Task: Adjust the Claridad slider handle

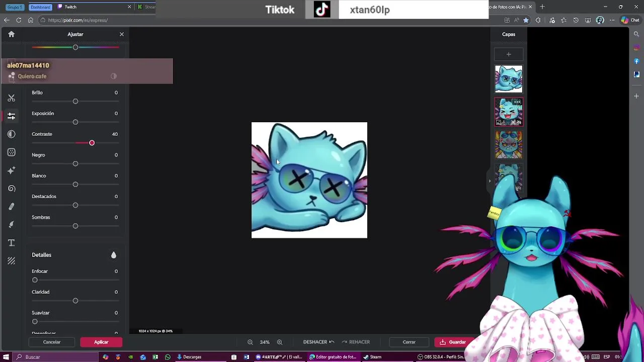Action: click(75, 301)
